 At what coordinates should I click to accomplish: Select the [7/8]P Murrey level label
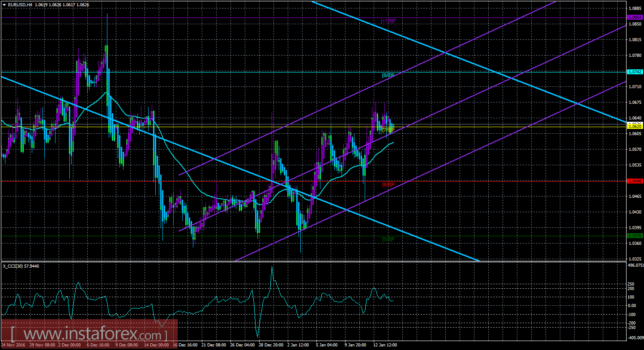coord(388,130)
